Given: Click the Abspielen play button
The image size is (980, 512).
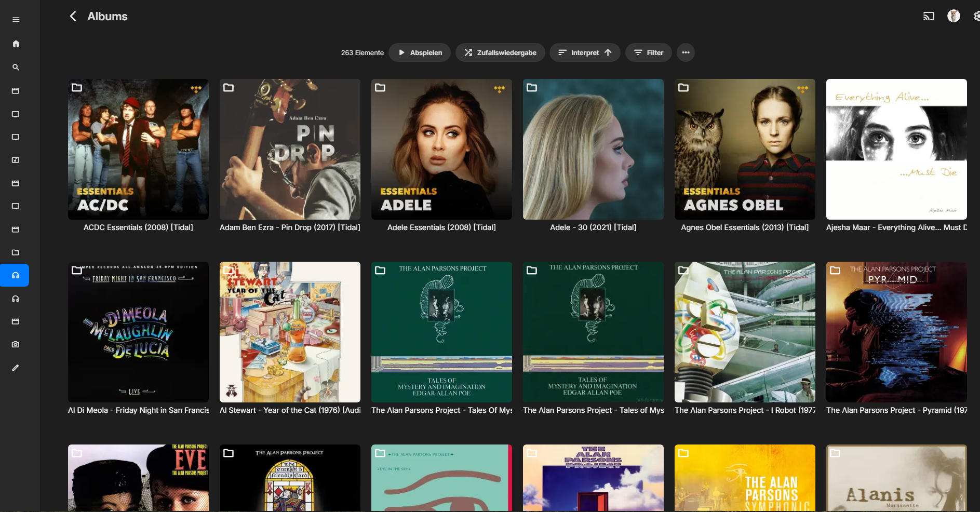Looking at the screenshot, I should [x=420, y=52].
